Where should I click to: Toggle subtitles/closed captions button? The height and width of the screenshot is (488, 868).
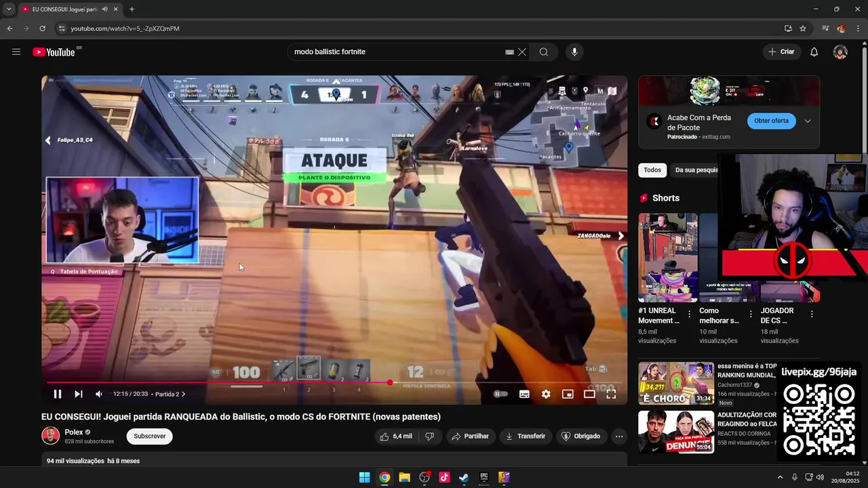coord(524,394)
